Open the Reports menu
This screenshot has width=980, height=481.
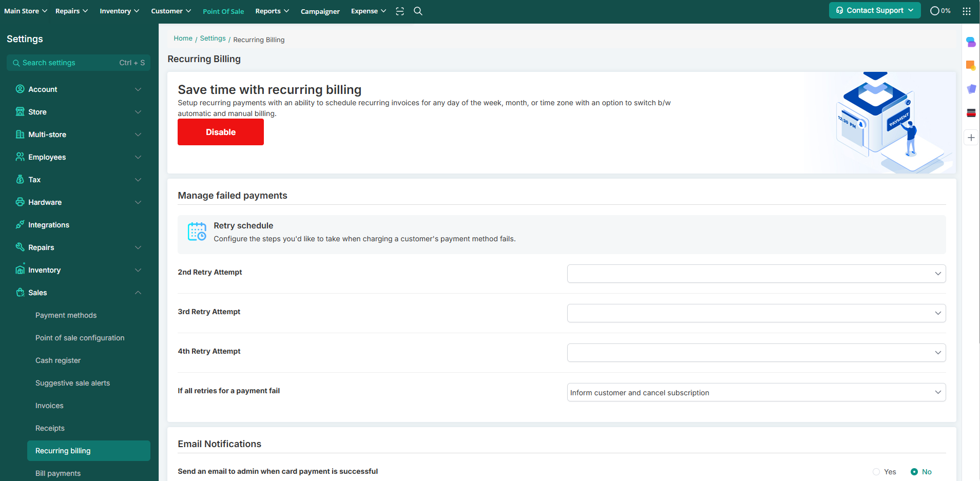[x=272, y=11]
